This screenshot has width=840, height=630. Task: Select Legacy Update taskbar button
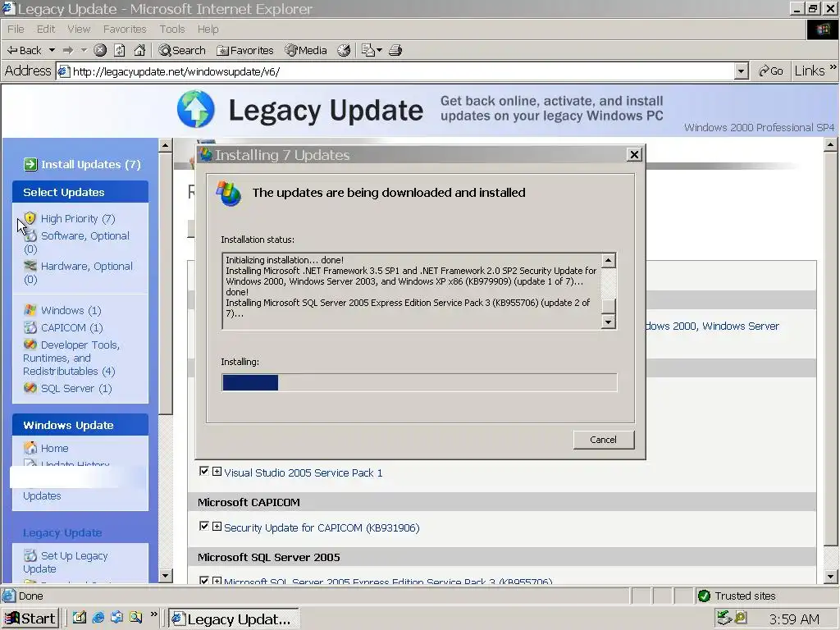coord(234,619)
